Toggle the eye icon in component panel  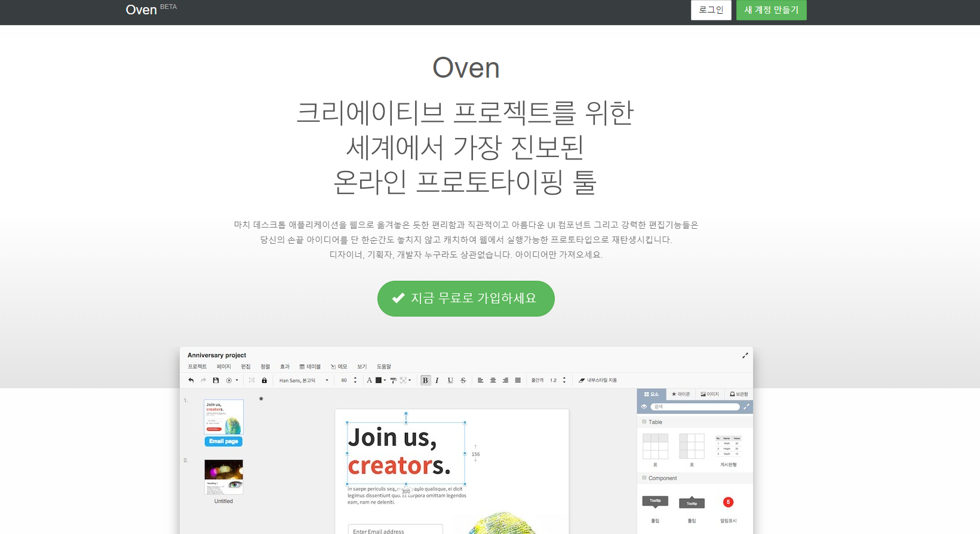tap(644, 407)
